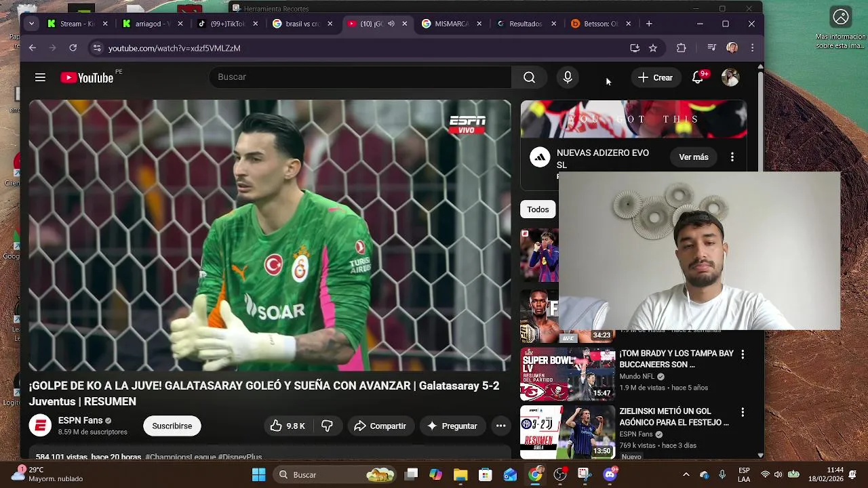Viewport: 868px width, 488px height.
Task: Click the search magnifier button
Action: 529,77
